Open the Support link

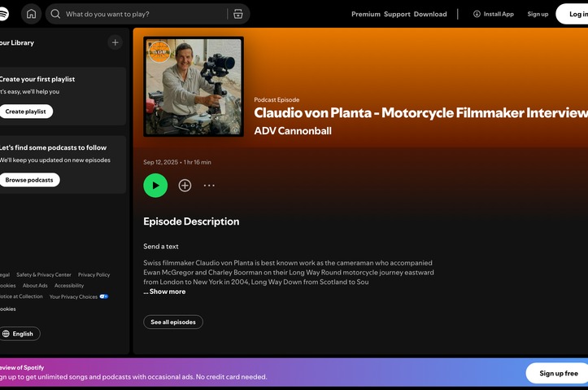click(x=397, y=14)
